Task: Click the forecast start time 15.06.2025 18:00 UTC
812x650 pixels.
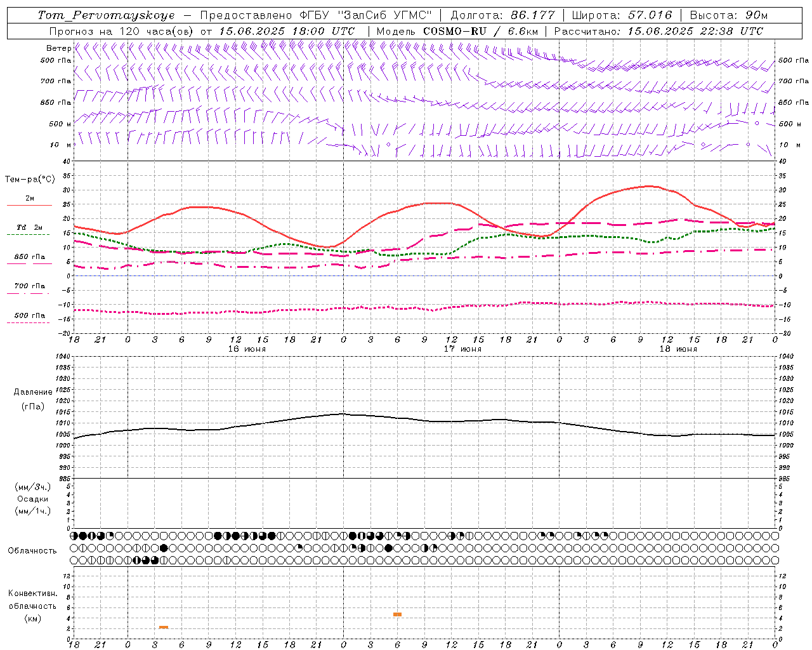Action: (x=287, y=31)
